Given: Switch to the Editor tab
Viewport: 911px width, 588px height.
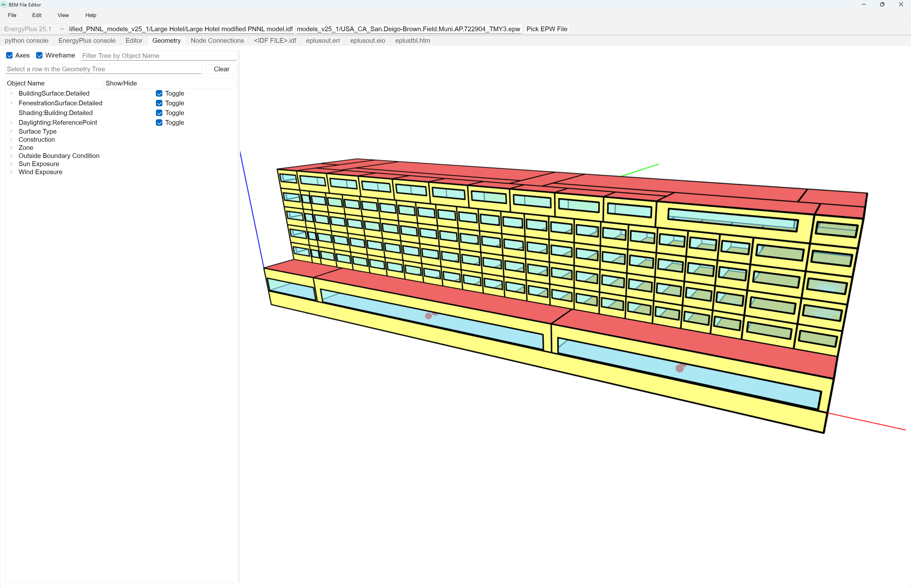Looking at the screenshot, I should (134, 40).
